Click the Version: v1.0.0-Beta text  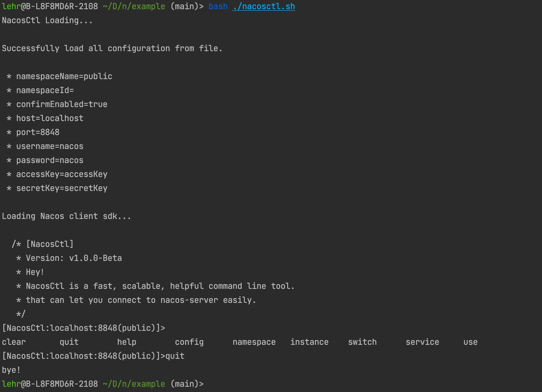click(x=74, y=258)
